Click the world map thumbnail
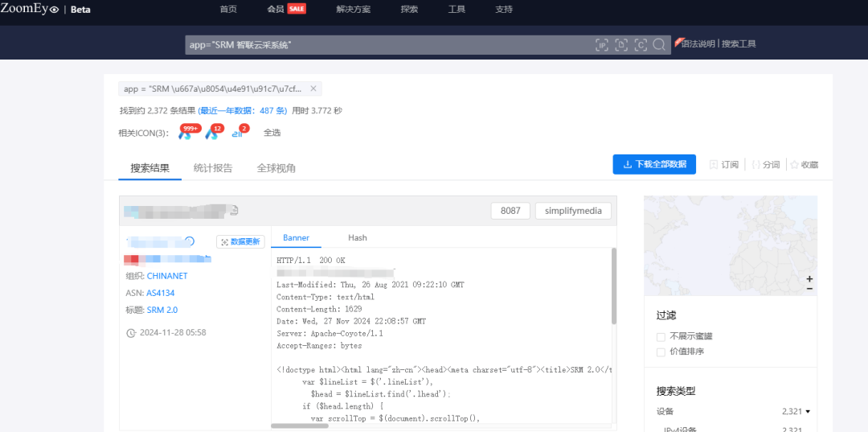Image resolution: width=868 pixels, height=432 pixels. 731,245
